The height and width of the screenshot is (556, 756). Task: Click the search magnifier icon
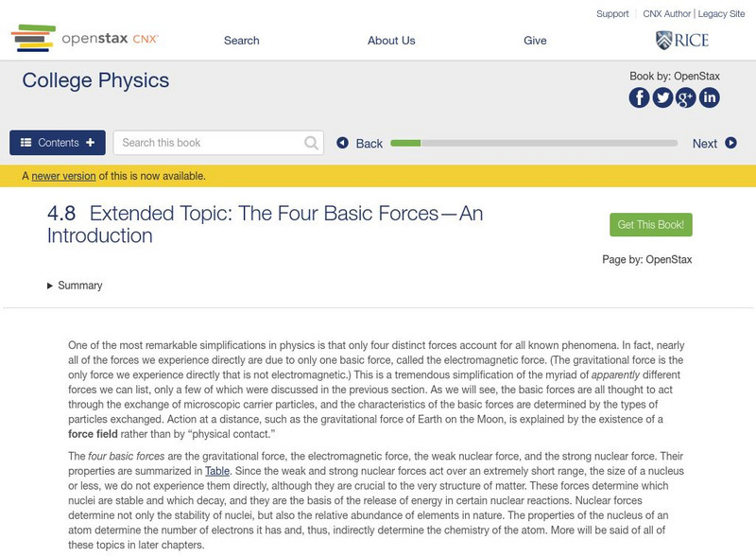click(312, 143)
